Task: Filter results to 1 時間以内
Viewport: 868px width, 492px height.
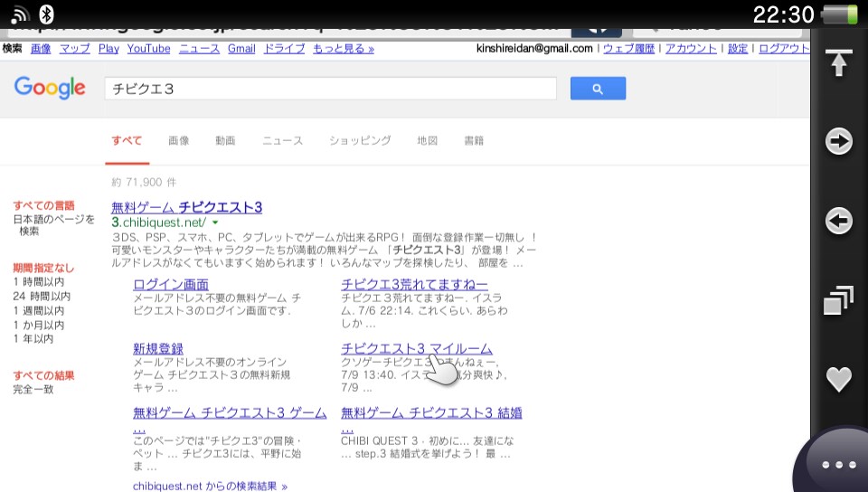Action: (39, 282)
